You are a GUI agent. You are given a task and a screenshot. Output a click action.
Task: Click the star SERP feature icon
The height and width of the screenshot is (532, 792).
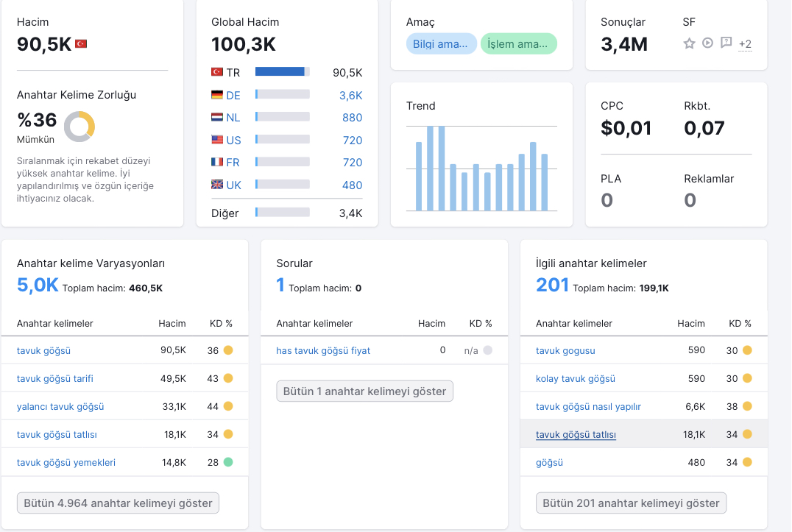coord(689,43)
